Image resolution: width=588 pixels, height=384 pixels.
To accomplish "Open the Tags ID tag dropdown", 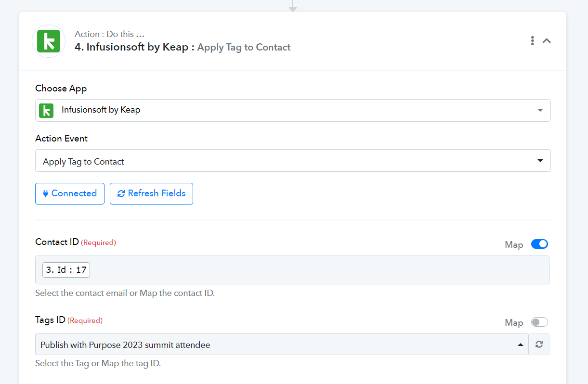I will [282, 345].
